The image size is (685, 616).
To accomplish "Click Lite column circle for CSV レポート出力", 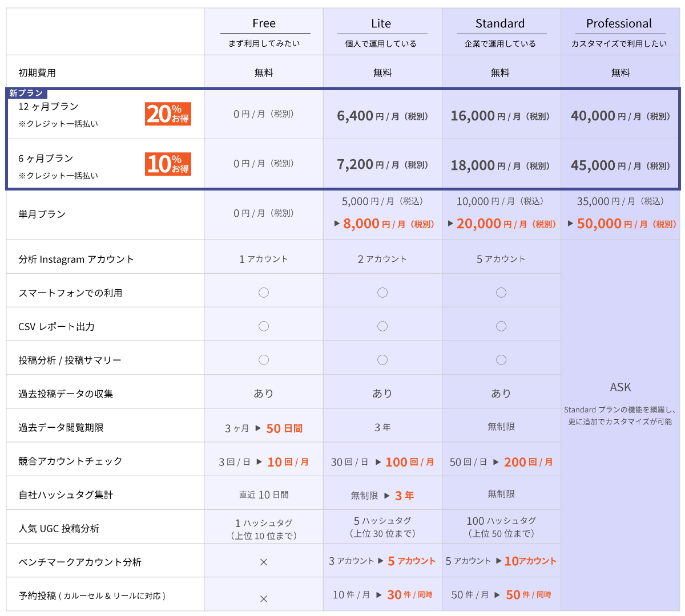I will [x=382, y=326].
